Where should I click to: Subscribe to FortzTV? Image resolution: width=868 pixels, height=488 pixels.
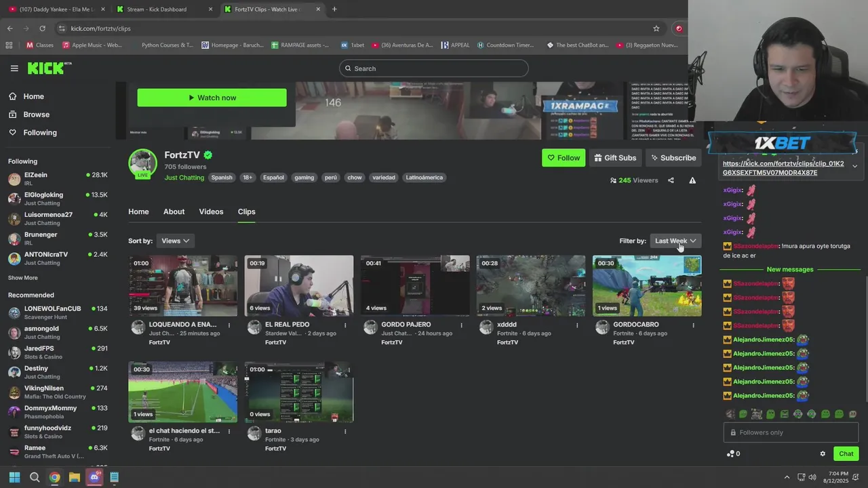coord(673,158)
